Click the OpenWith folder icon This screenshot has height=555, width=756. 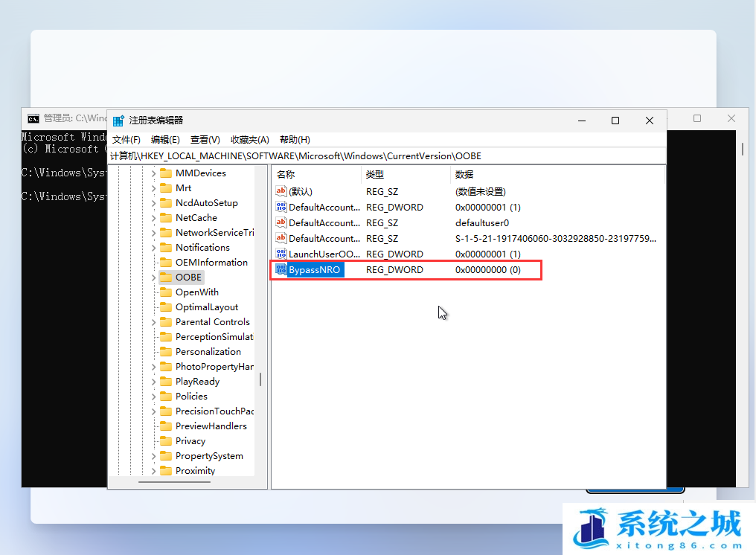[166, 292]
